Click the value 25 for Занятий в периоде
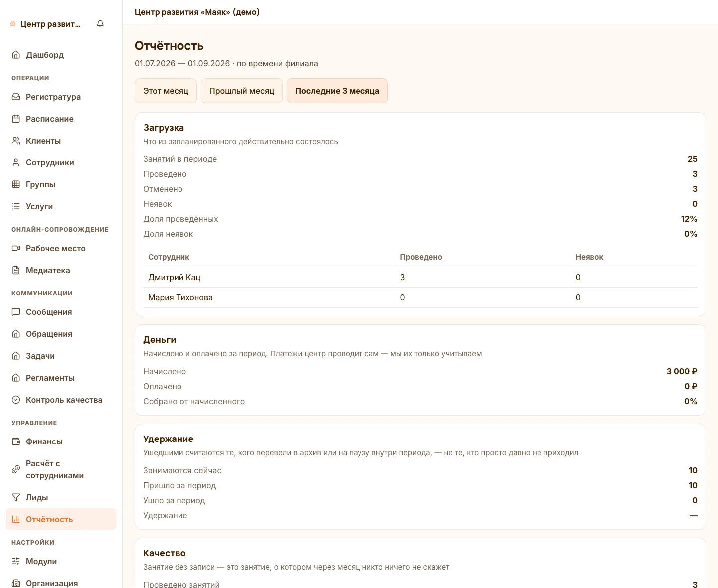 (x=693, y=159)
